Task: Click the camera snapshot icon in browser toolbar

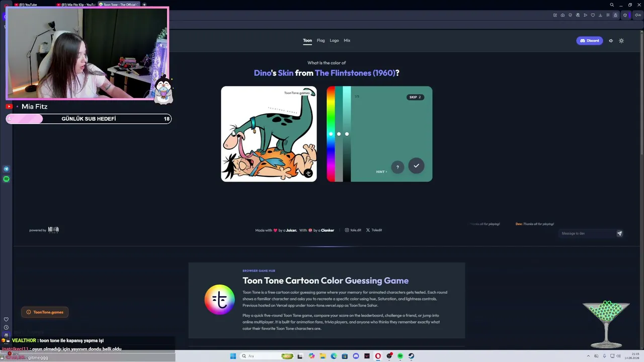Action: (562, 15)
